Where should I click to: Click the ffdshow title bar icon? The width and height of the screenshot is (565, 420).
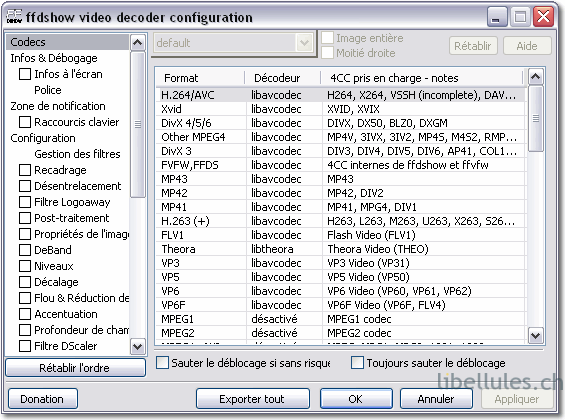tap(14, 17)
